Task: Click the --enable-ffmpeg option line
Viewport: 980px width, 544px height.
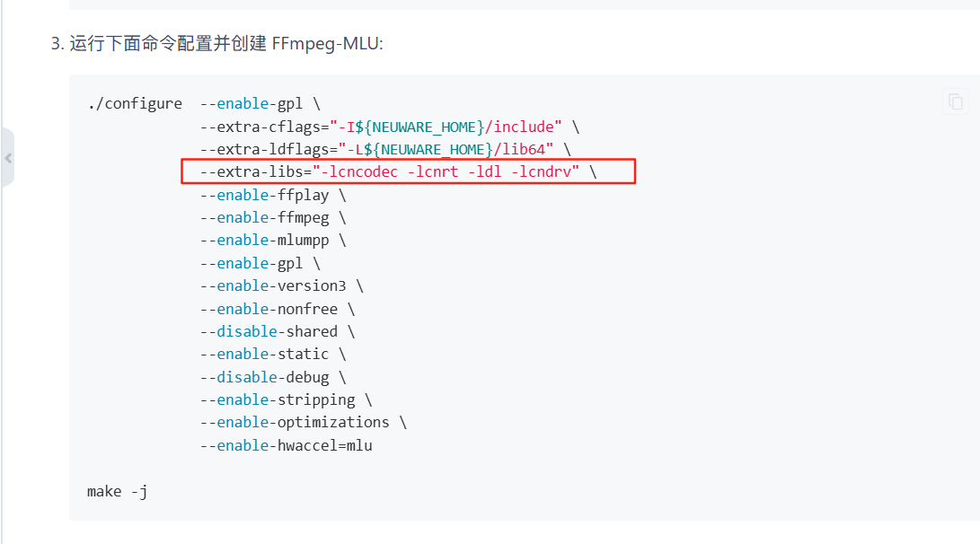Action: [x=272, y=217]
